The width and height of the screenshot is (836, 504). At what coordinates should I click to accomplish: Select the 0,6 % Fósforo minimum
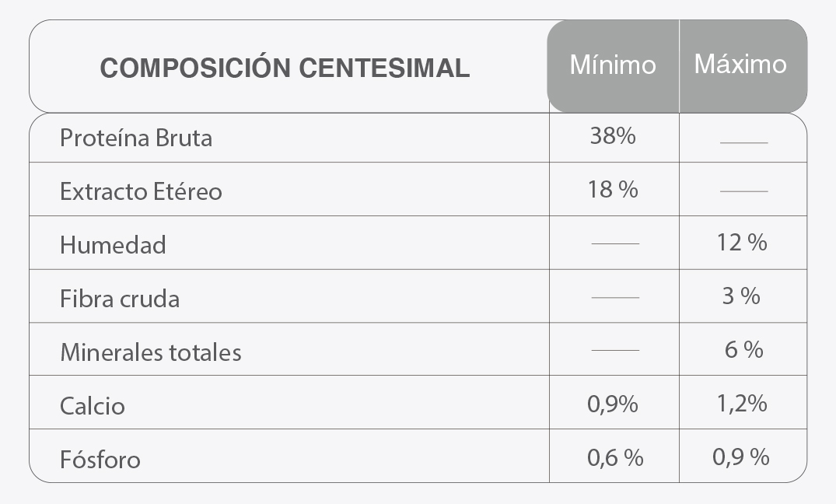coord(615,457)
